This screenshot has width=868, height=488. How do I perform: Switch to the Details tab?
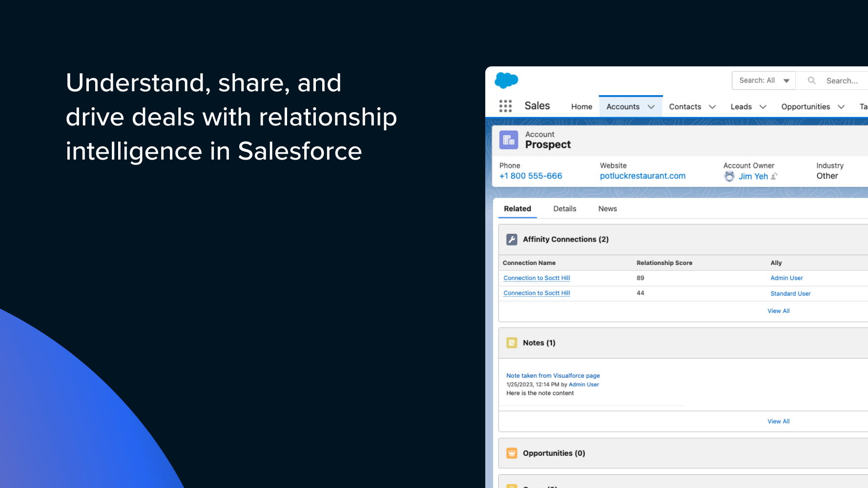click(x=564, y=208)
